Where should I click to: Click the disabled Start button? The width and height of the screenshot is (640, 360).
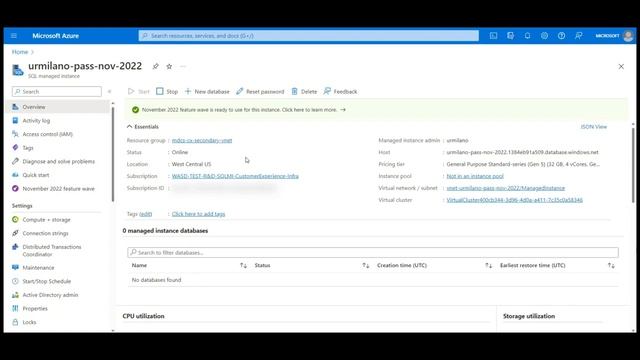tap(139, 91)
